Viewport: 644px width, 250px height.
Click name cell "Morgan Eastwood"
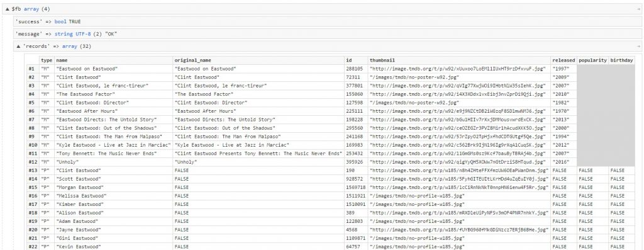coord(113,187)
